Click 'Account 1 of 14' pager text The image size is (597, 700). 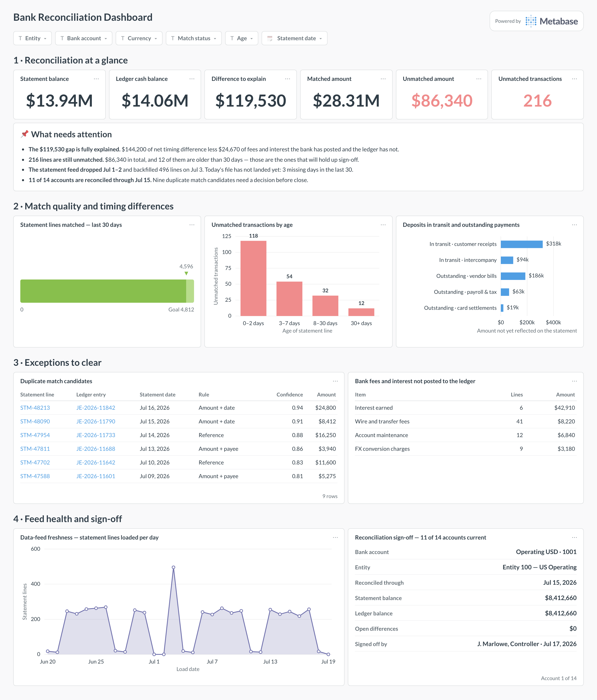(558, 678)
